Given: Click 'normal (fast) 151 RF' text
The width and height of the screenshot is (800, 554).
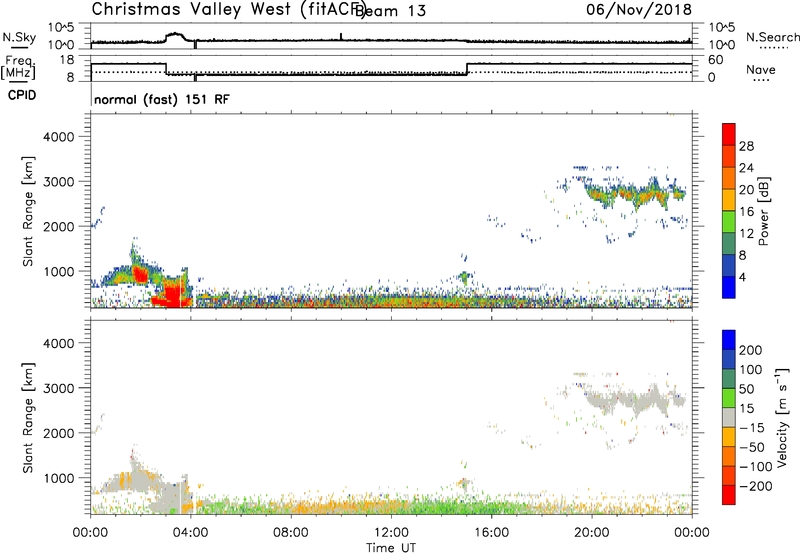Looking at the screenshot, I should [x=162, y=99].
